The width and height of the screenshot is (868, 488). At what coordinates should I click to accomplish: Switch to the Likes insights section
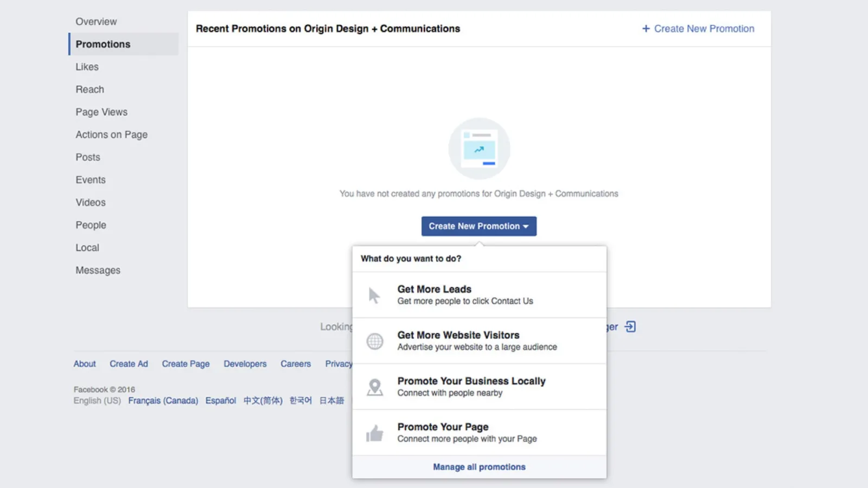coord(87,67)
